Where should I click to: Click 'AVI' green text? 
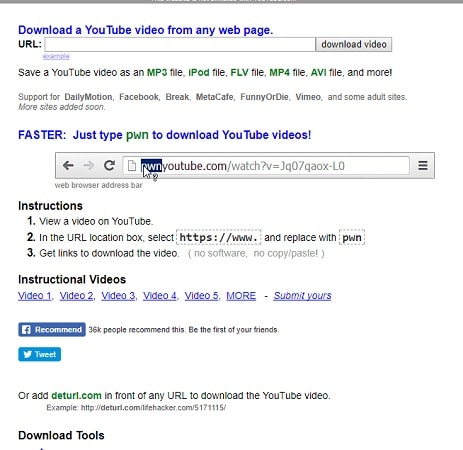[x=319, y=72]
